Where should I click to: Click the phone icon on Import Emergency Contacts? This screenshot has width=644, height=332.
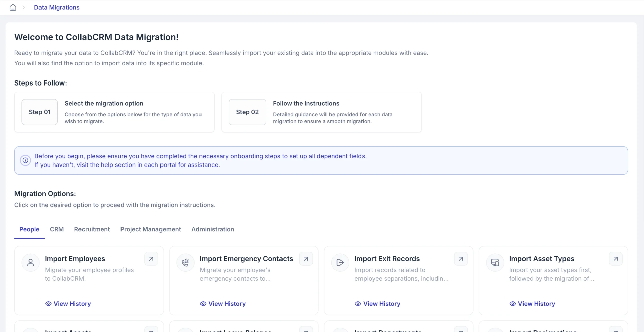pyautogui.click(x=185, y=263)
